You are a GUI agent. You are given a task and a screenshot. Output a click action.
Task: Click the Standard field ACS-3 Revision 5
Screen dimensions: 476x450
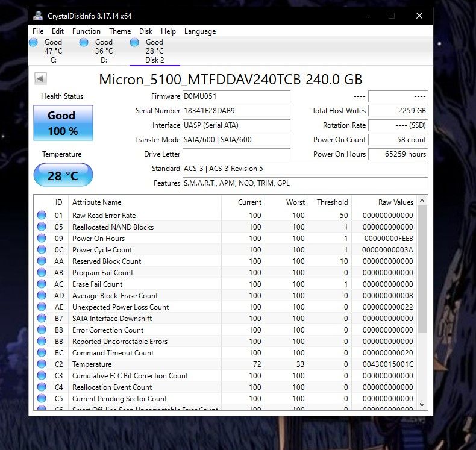[305, 169]
